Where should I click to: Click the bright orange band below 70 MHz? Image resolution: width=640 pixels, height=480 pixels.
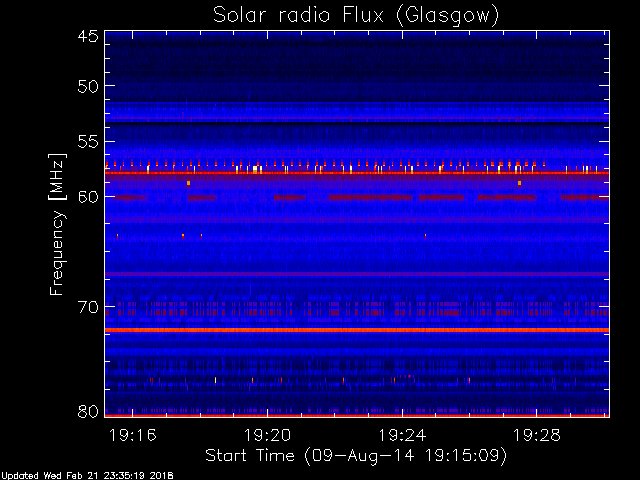click(357, 330)
